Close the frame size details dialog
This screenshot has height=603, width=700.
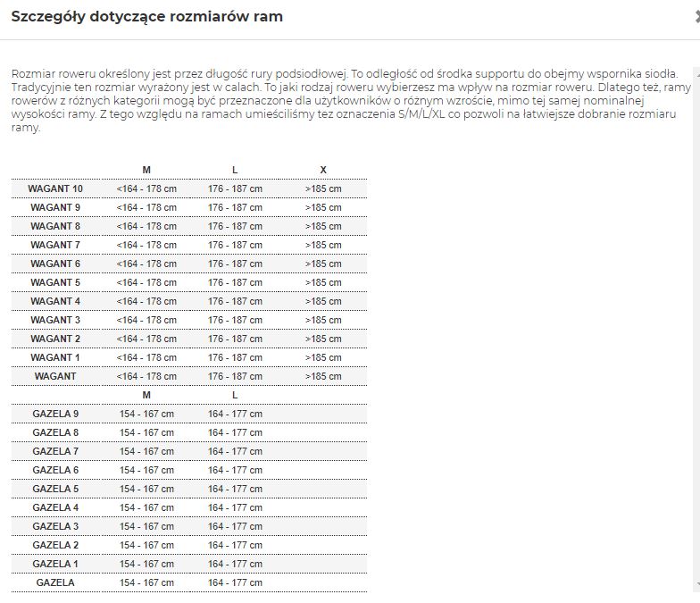[x=697, y=16]
